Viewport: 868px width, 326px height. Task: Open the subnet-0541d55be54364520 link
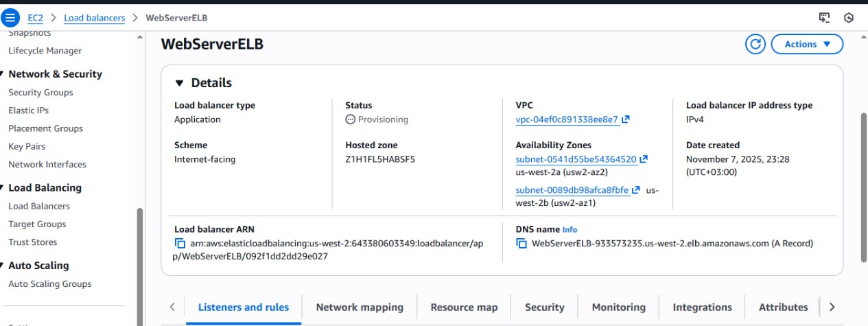pyautogui.click(x=576, y=159)
